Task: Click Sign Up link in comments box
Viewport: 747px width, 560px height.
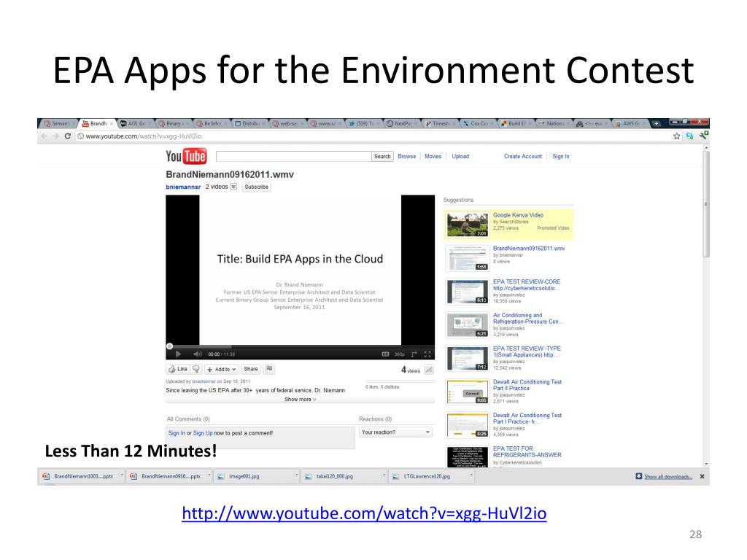Action: [203, 433]
